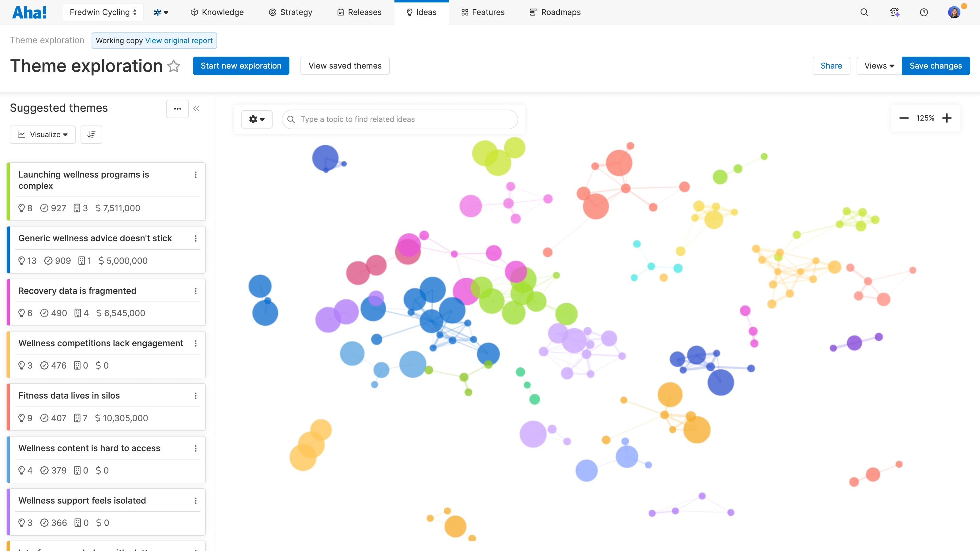Open the View original report link
The height and width of the screenshot is (551, 980).
pos(179,41)
